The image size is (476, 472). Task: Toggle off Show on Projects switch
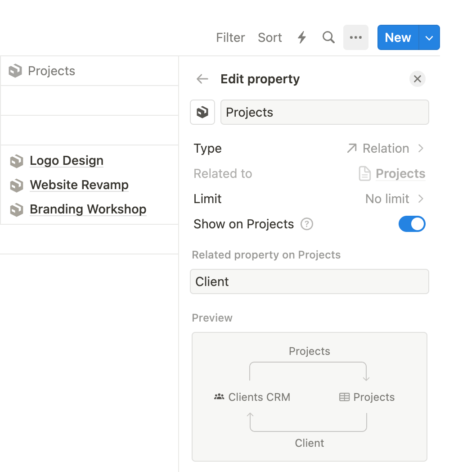click(412, 224)
